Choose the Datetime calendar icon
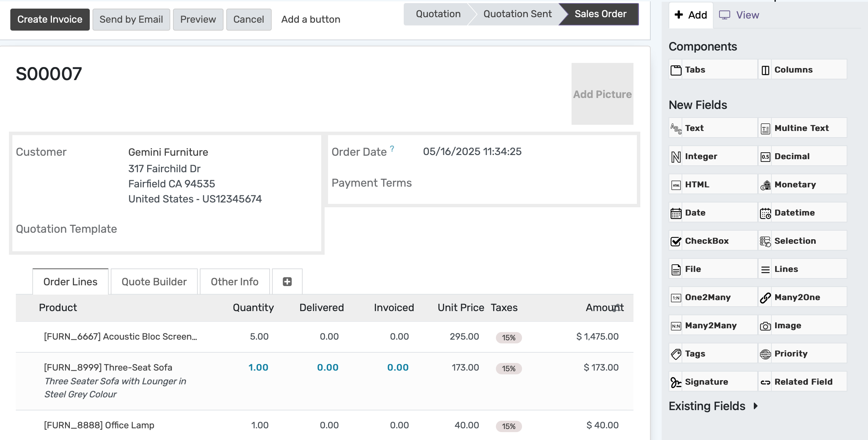This screenshot has width=868, height=440. click(765, 213)
